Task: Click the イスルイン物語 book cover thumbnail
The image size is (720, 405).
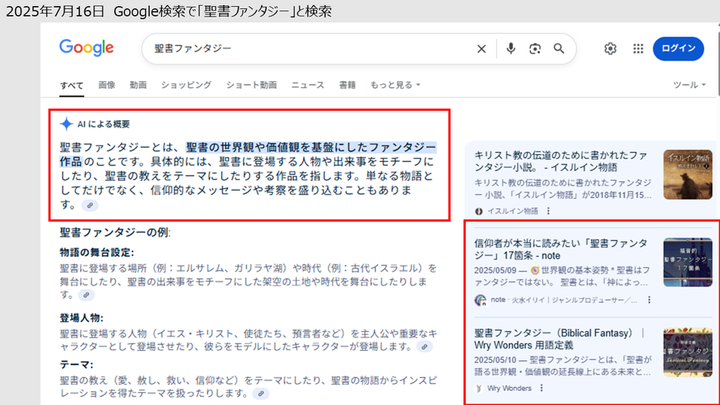Action: click(x=687, y=174)
